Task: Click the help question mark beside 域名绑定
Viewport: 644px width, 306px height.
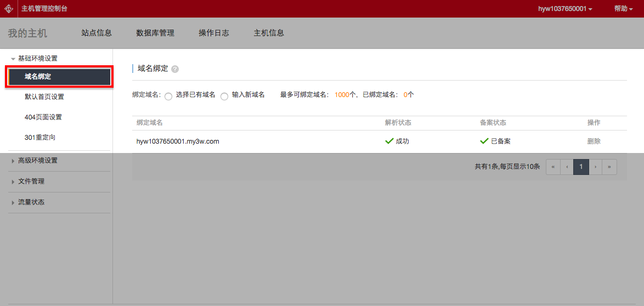Action: point(175,69)
